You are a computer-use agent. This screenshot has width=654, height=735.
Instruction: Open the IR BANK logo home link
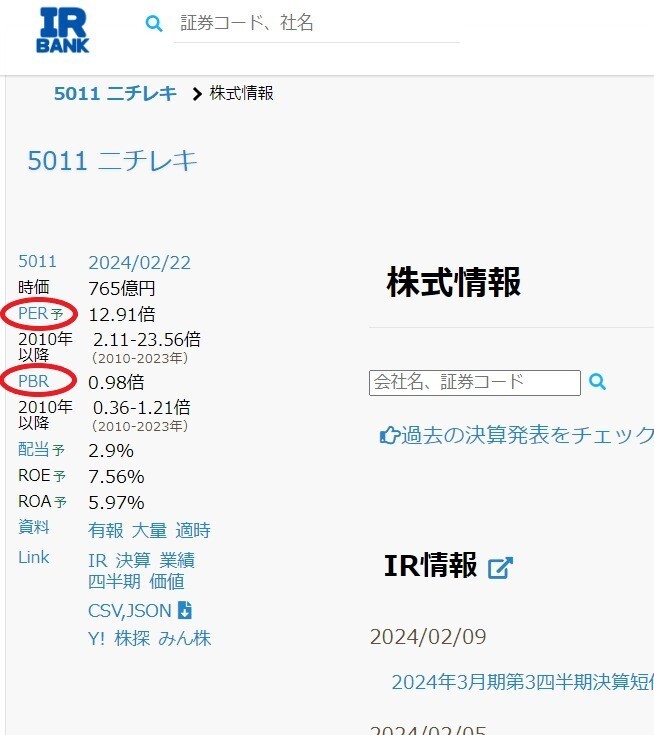click(62, 30)
